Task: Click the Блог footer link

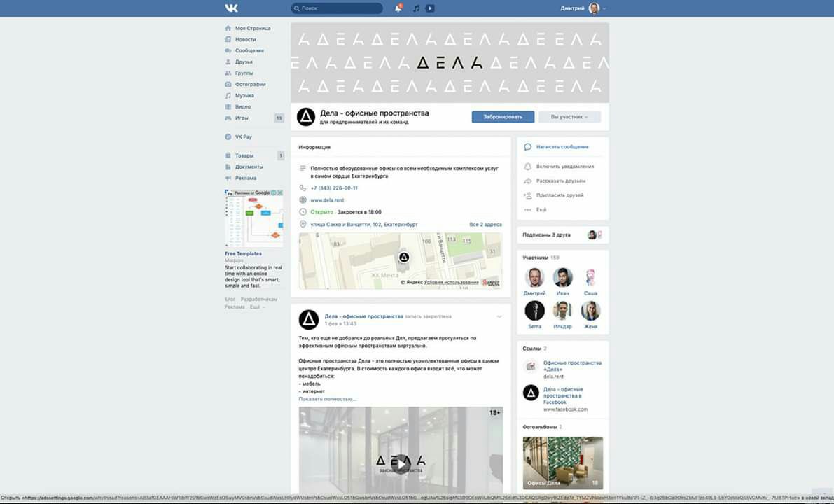Action: click(230, 300)
